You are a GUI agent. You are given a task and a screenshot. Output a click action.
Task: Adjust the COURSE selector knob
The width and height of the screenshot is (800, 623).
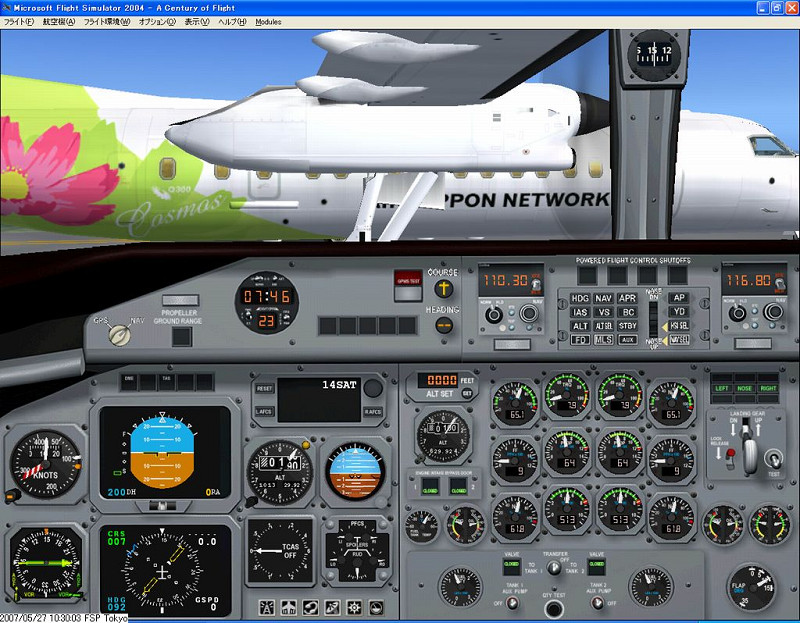(443, 289)
